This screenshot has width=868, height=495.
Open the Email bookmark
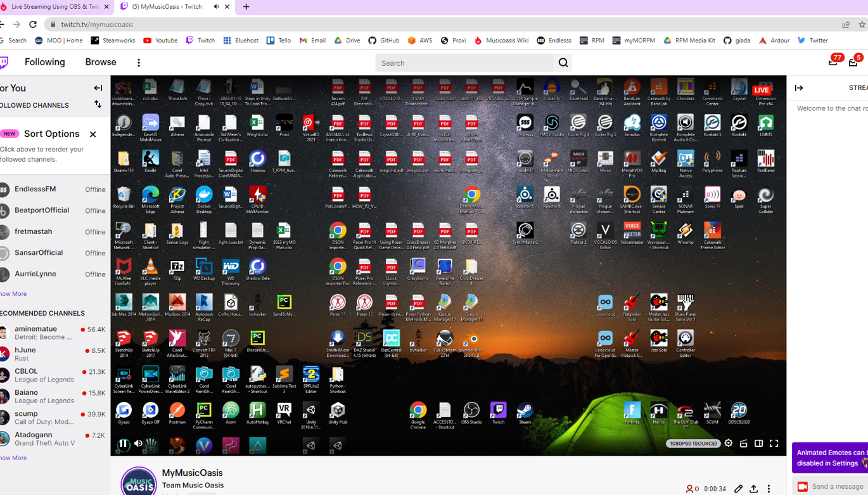(x=312, y=41)
